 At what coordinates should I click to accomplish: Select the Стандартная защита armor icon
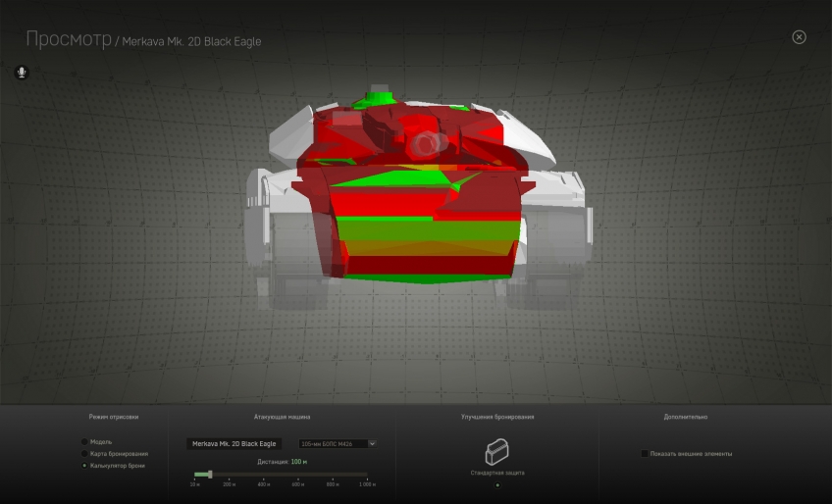coord(496,451)
